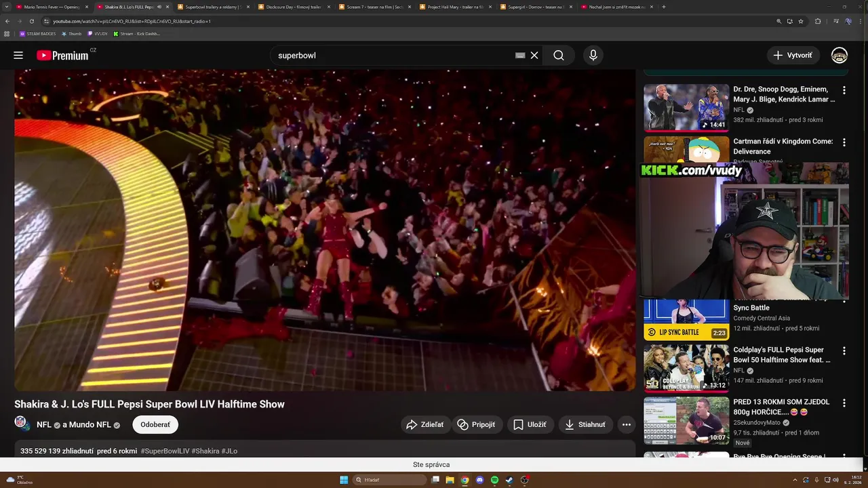Open options menu for Dr. Dre video

point(844,90)
